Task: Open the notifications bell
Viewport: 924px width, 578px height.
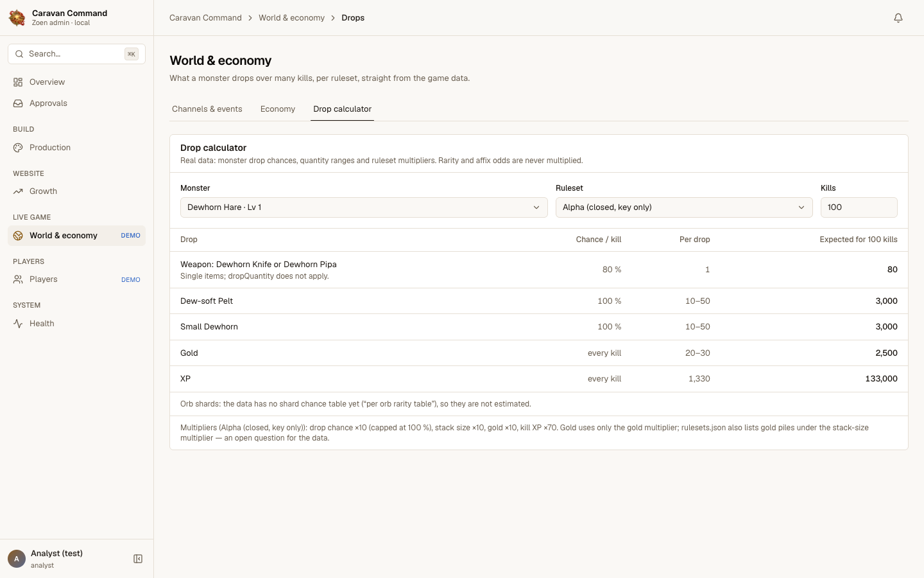Action: (898, 18)
